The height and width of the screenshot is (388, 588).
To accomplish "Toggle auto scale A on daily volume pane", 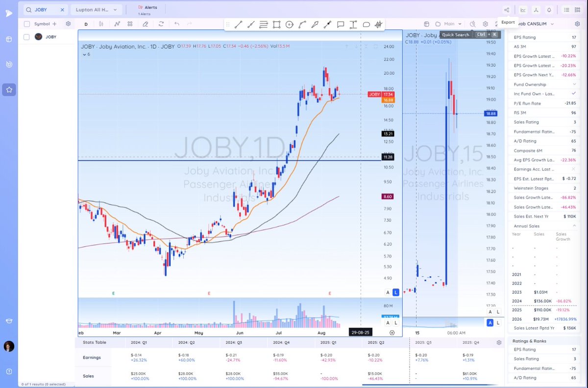I will (388, 323).
